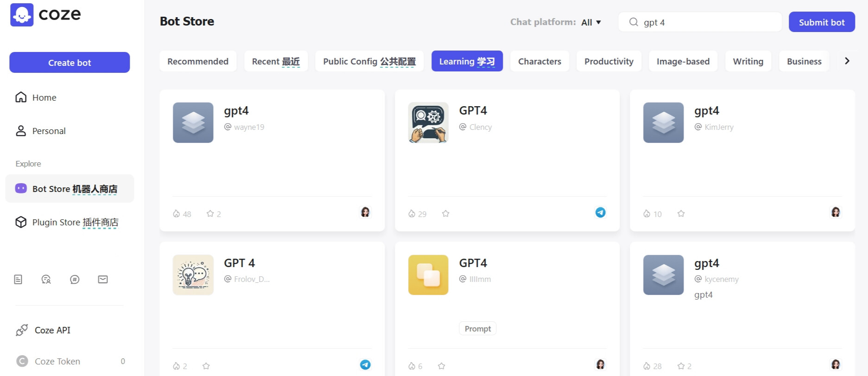This screenshot has height=376, width=868.
Task: Switch to the Characters tab
Action: [539, 61]
